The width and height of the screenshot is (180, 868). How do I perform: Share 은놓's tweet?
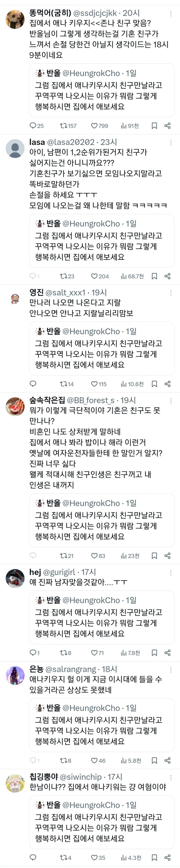pos(168,761)
